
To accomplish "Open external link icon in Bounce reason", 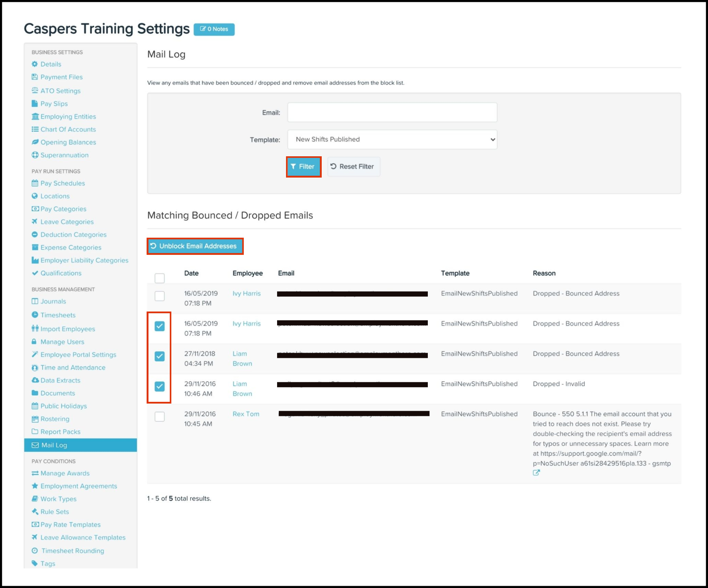I will [536, 473].
